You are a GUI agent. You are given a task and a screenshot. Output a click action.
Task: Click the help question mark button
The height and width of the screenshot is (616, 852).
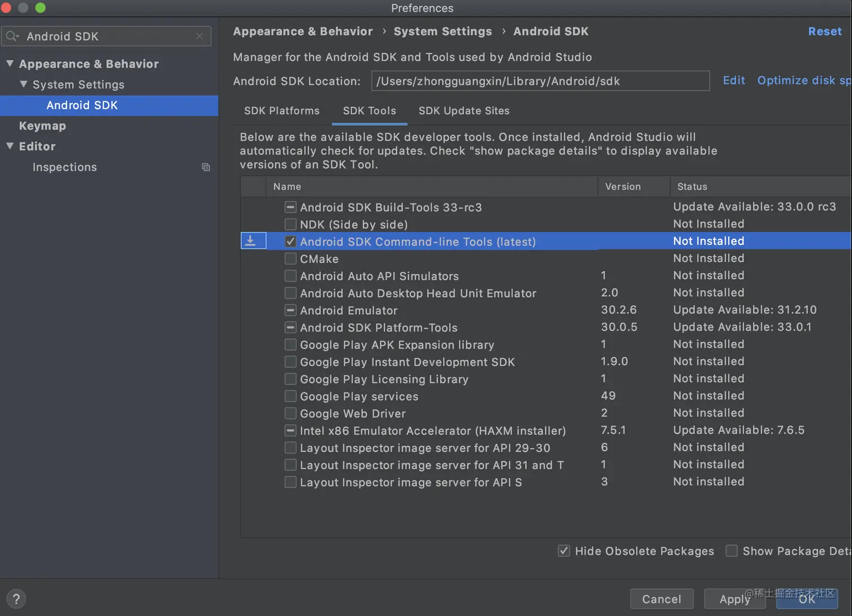click(16, 599)
